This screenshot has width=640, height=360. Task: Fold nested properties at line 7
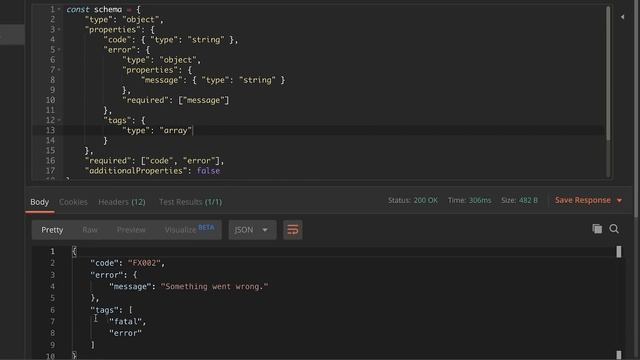pyautogui.click(x=59, y=70)
